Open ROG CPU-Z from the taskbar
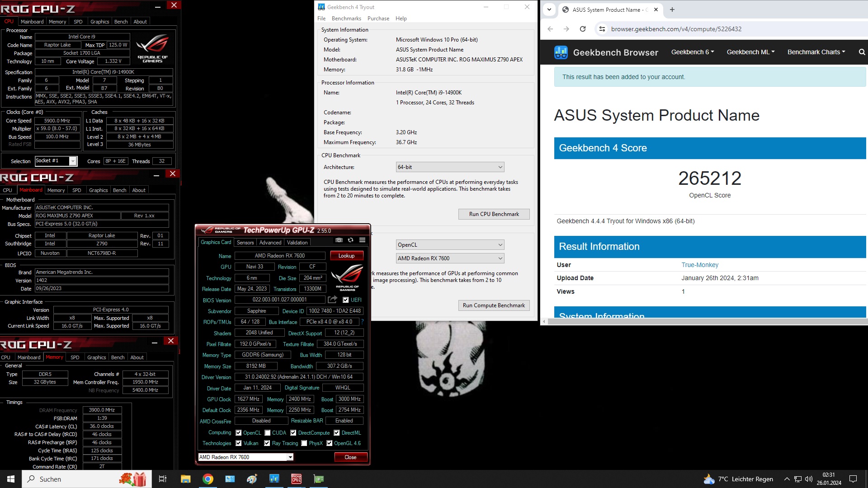 [x=296, y=479]
